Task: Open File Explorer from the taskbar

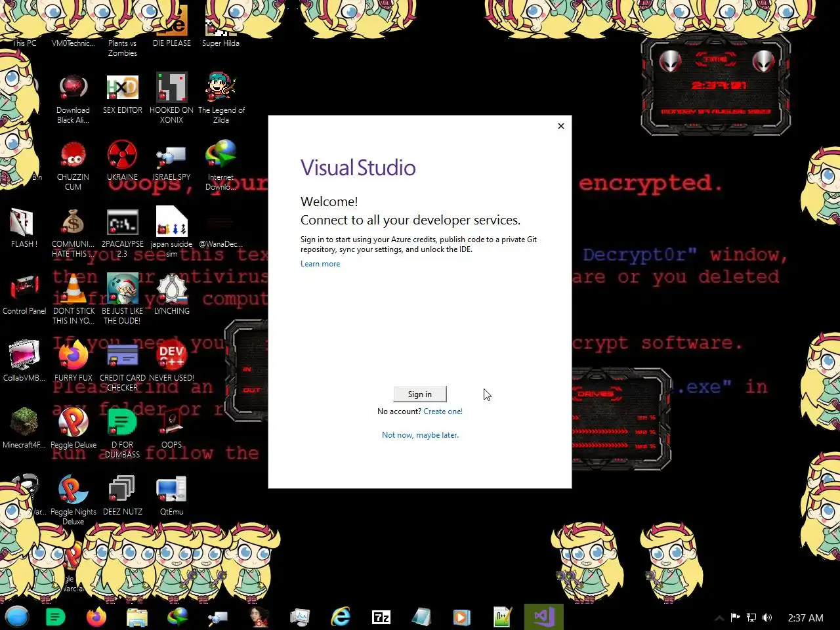Action: pos(137,617)
